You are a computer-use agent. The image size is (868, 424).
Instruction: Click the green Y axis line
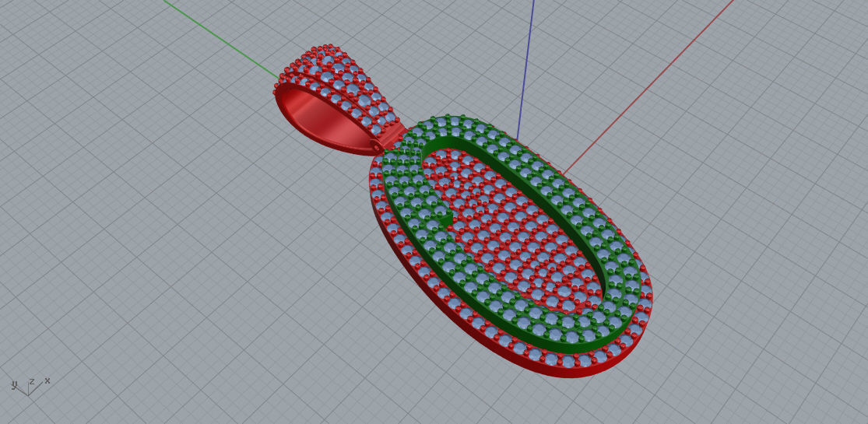[221, 39]
